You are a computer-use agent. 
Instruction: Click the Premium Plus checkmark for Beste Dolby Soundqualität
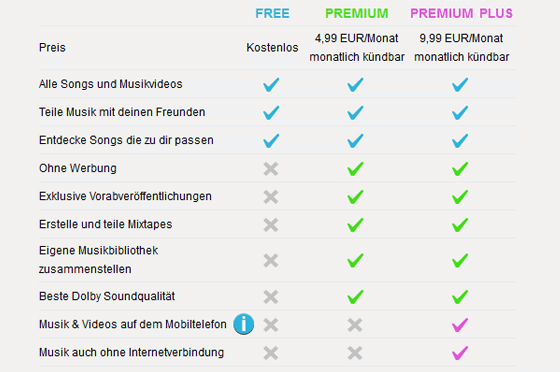point(460,297)
